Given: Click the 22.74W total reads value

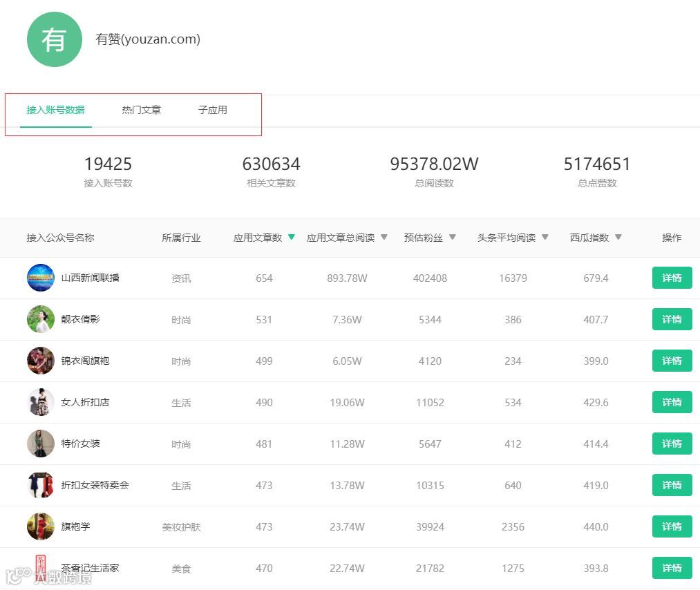Looking at the screenshot, I should coord(347,569).
